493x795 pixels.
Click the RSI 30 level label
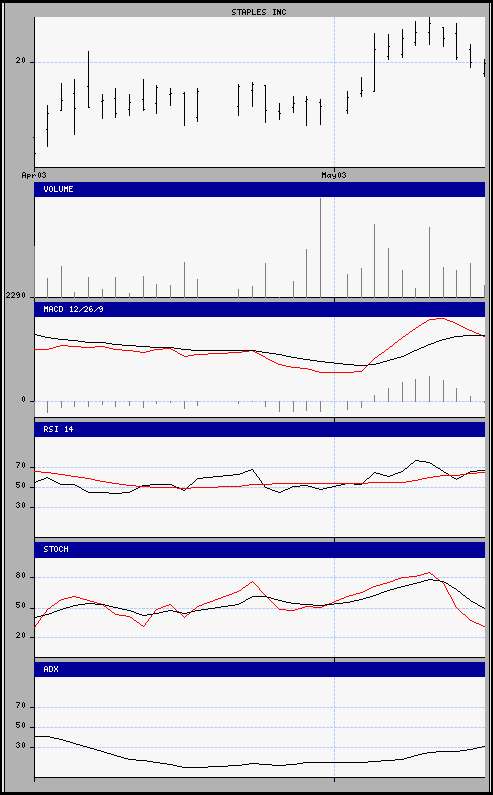[x=20, y=506]
